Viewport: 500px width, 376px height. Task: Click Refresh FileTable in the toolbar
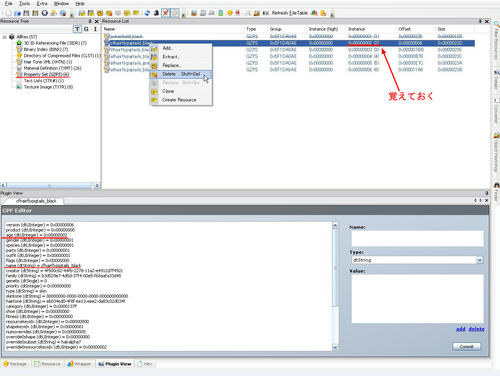pyautogui.click(x=289, y=13)
